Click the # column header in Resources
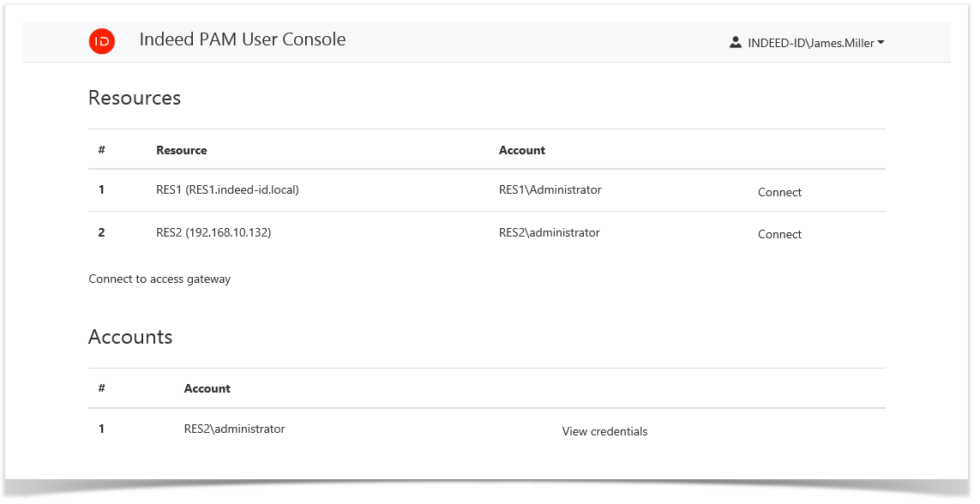The width and height of the screenshot is (980, 504). 101,150
